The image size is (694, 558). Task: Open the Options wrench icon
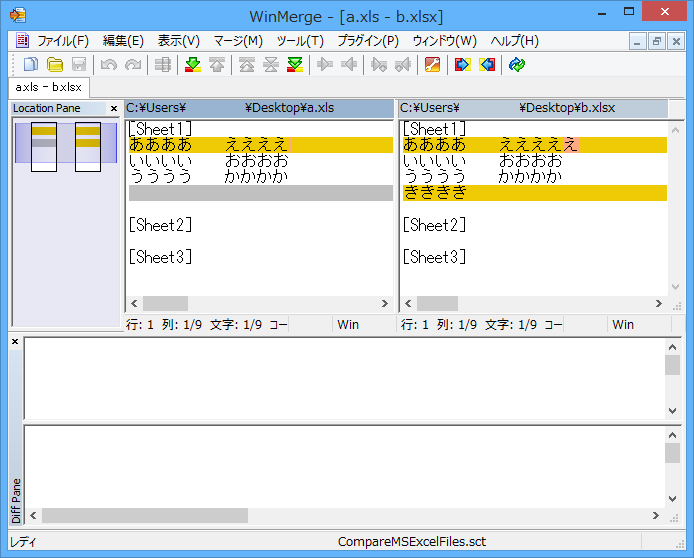432,65
